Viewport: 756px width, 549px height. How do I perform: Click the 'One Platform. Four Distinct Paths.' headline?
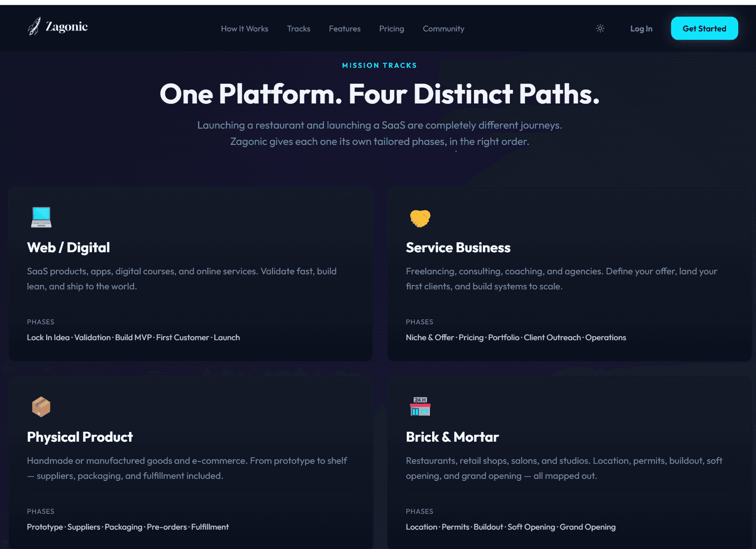click(379, 94)
